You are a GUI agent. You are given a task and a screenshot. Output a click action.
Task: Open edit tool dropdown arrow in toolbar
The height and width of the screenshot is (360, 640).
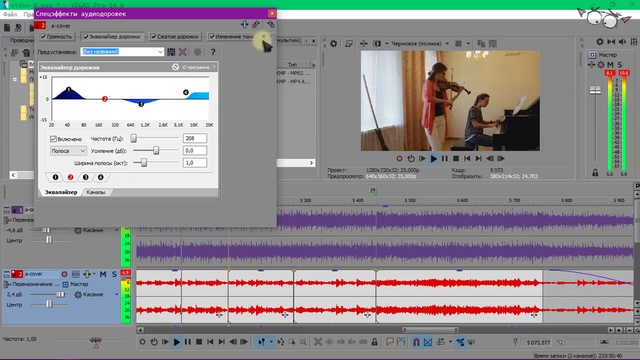coord(271,342)
